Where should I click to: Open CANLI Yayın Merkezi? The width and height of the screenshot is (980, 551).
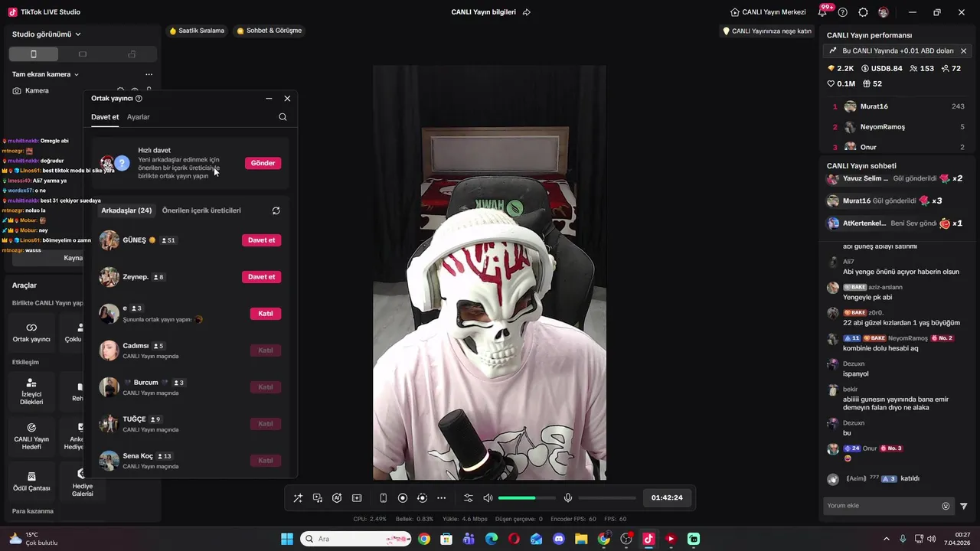(768, 12)
